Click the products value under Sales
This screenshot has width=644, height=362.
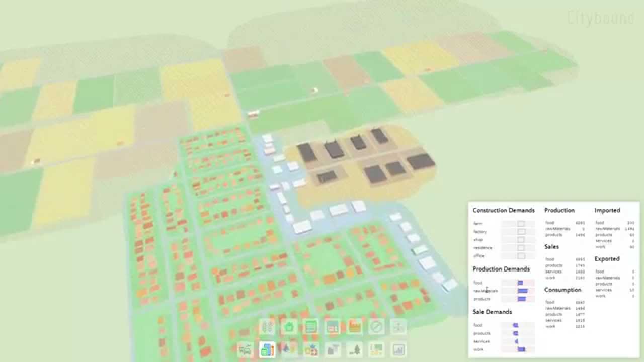[x=580, y=266]
